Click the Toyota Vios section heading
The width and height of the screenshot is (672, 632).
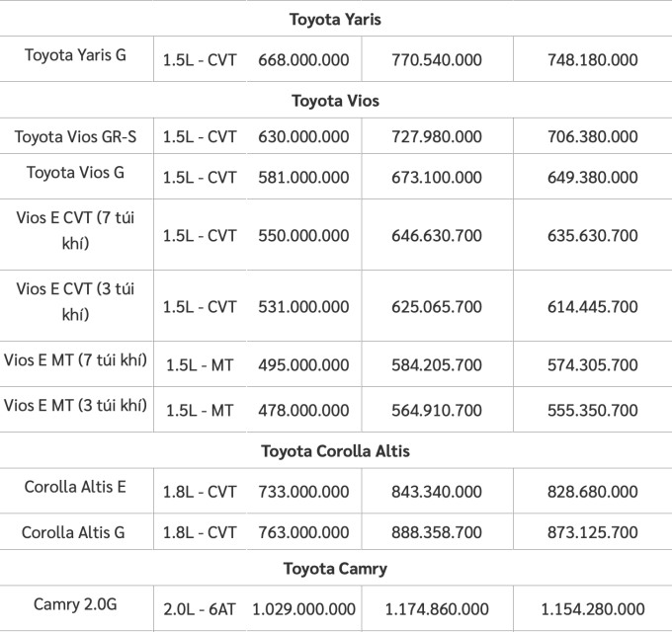click(335, 101)
